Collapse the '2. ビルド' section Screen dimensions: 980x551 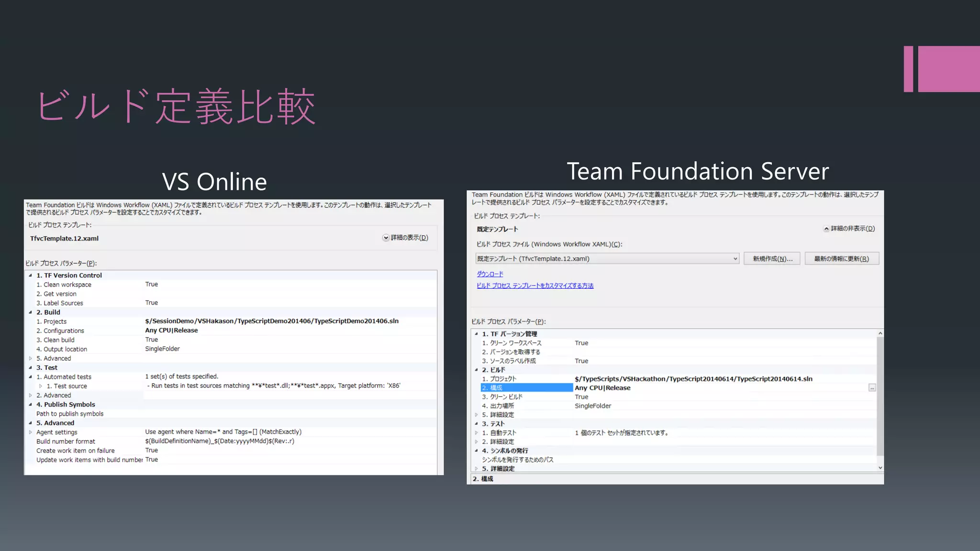(x=476, y=370)
